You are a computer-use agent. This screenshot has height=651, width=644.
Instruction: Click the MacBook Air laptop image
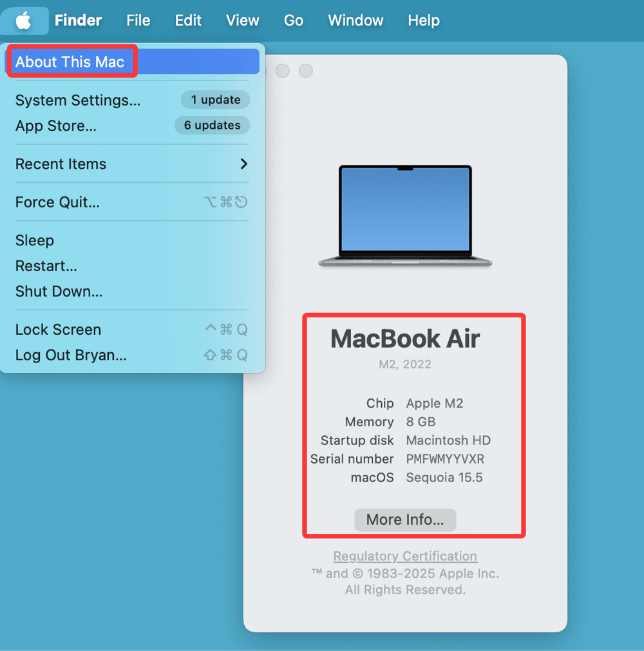[x=404, y=216]
